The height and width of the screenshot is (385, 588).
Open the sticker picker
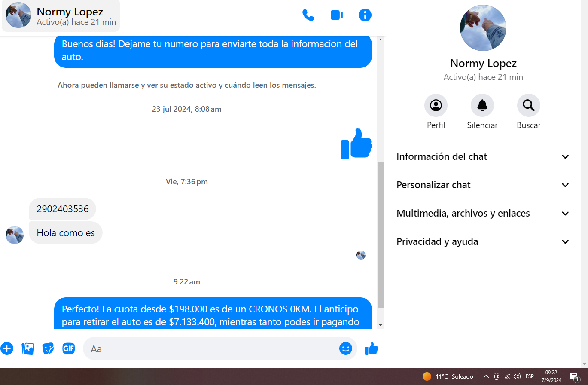48,348
